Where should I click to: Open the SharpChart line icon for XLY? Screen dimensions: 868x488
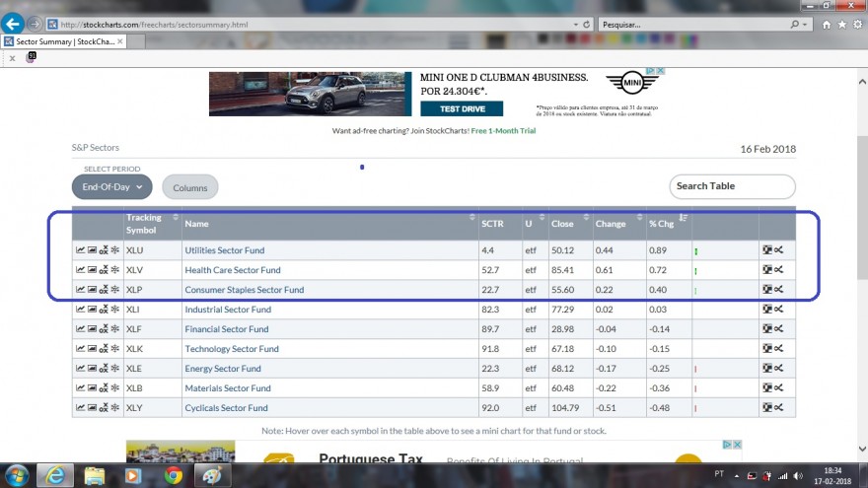[x=80, y=408]
